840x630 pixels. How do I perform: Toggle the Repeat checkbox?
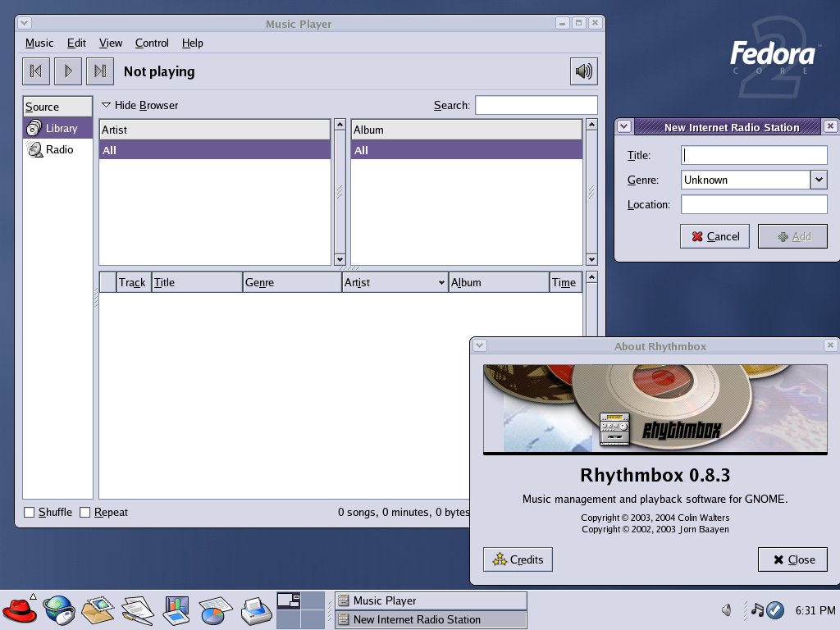click(x=85, y=513)
